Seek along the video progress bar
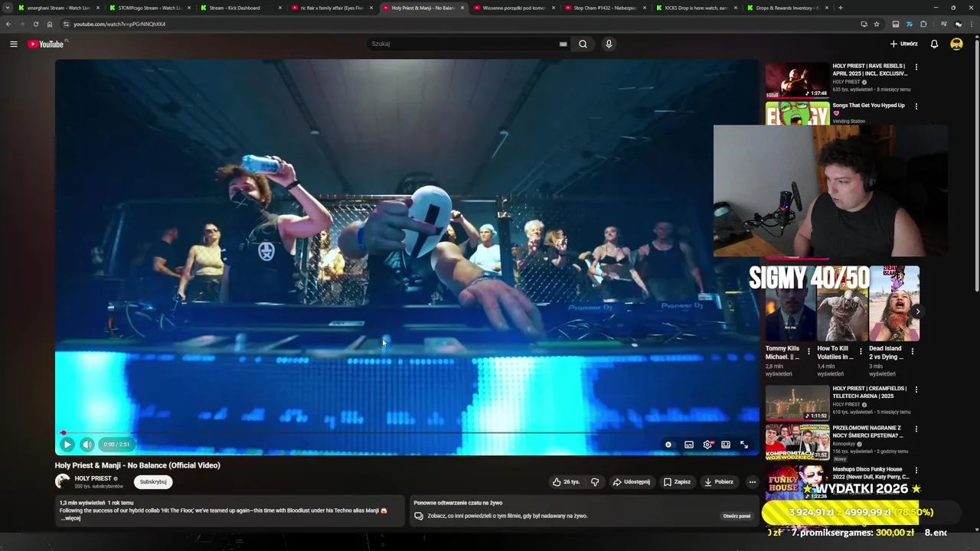The width and height of the screenshot is (980, 551). coord(407,433)
